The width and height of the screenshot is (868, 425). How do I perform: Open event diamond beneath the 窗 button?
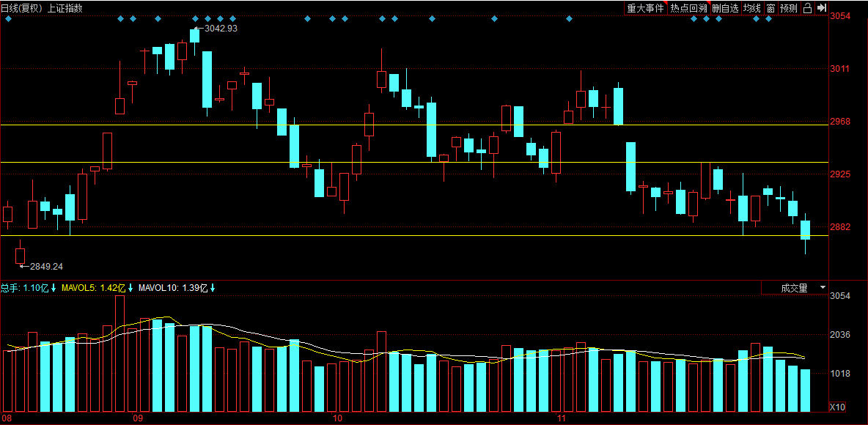pyautogui.click(x=768, y=19)
